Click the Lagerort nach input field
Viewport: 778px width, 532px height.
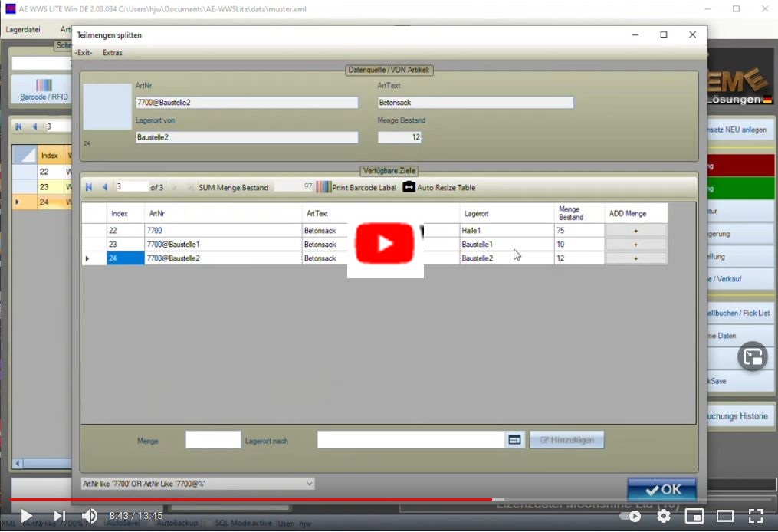[x=411, y=440]
